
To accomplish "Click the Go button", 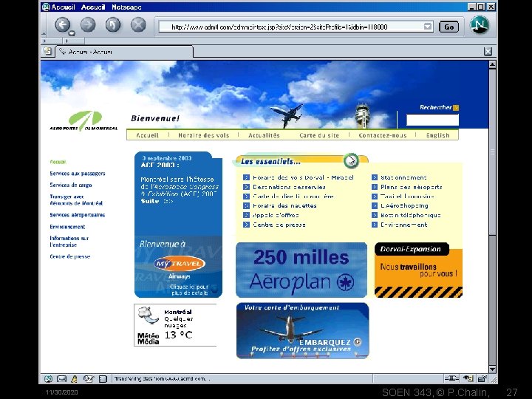I will pos(449,27).
